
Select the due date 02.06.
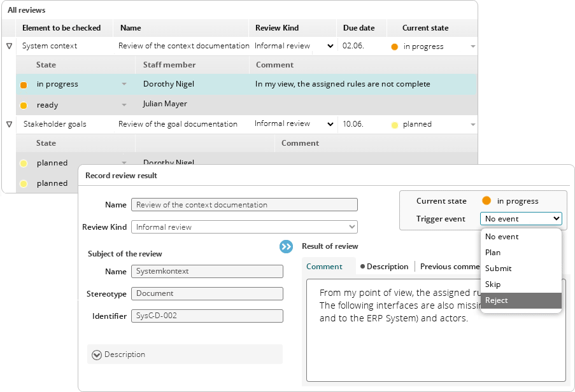click(353, 46)
